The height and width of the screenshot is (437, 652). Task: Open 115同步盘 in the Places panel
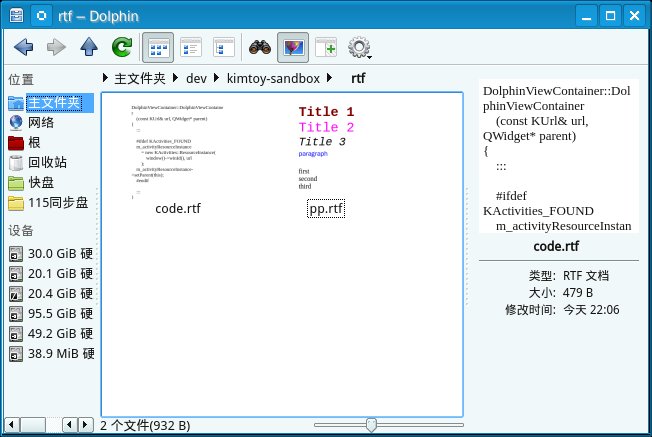(48, 202)
